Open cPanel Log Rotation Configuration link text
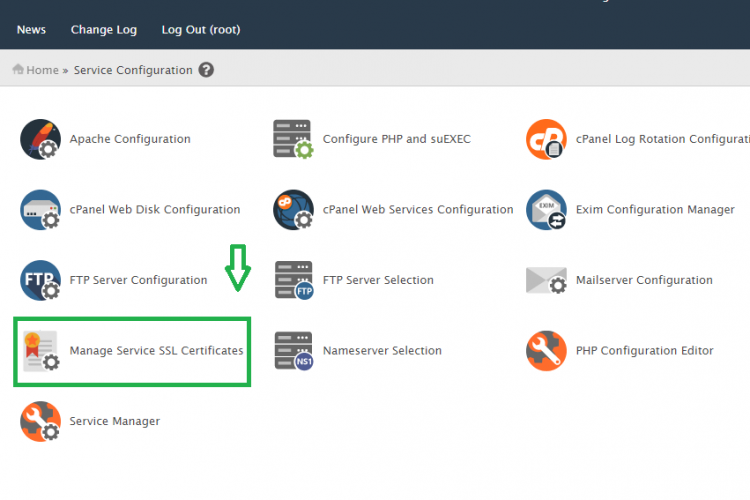Viewport: 750px width, 500px height. pyautogui.click(x=662, y=139)
